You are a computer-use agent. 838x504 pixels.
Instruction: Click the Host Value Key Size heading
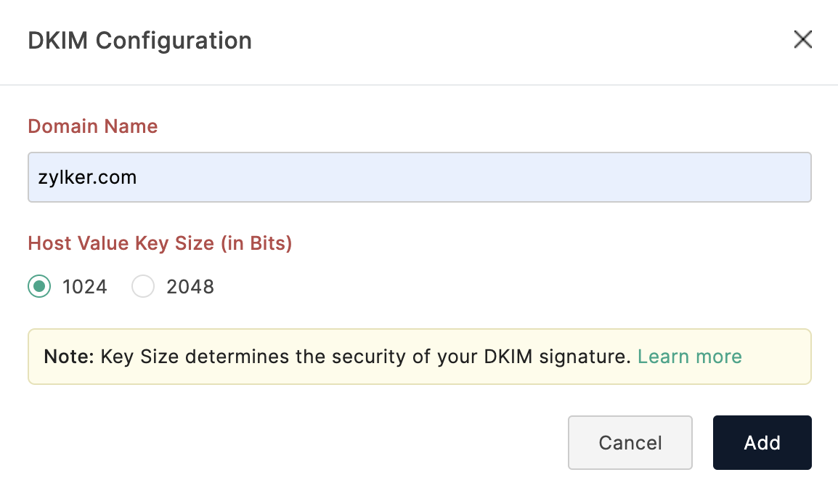tap(159, 243)
